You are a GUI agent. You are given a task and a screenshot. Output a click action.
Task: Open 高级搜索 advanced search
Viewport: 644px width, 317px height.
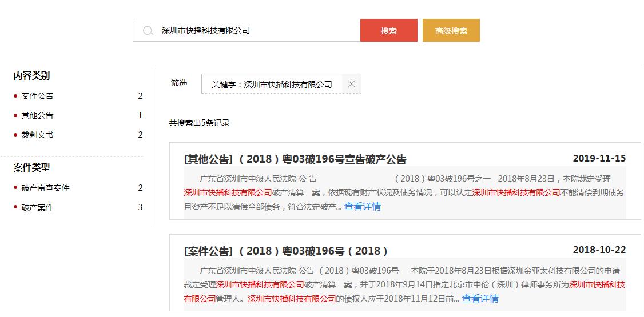point(451,30)
